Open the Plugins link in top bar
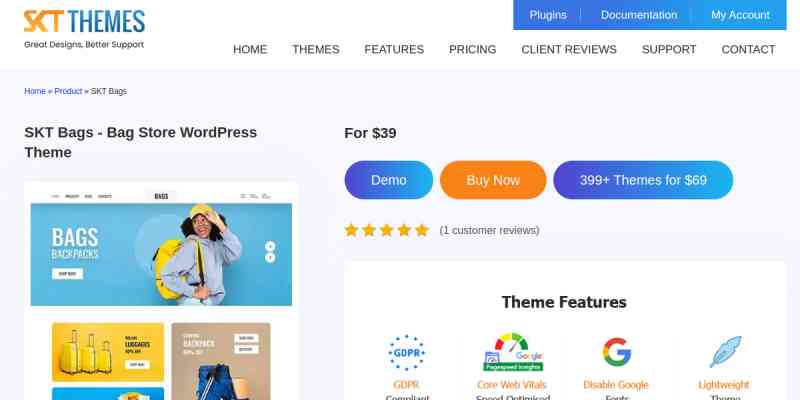This screenshot has height=400, width=800. 548,15
